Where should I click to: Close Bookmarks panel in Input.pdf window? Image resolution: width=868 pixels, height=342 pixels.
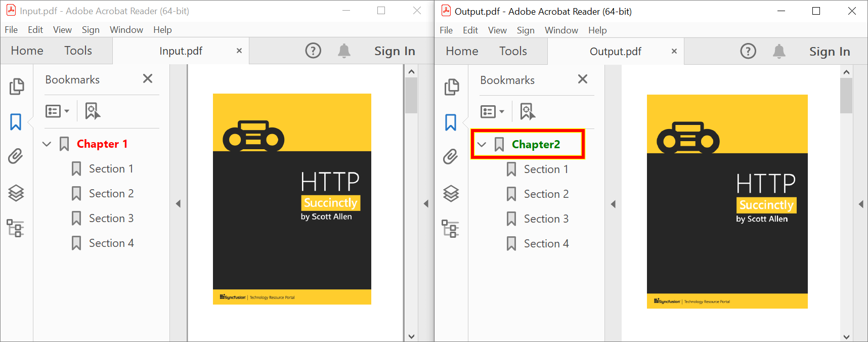click(x=148, y=78)
